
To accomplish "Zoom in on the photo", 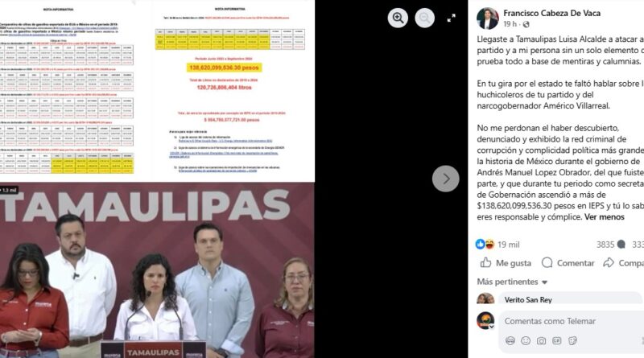I will pos(398,18).
